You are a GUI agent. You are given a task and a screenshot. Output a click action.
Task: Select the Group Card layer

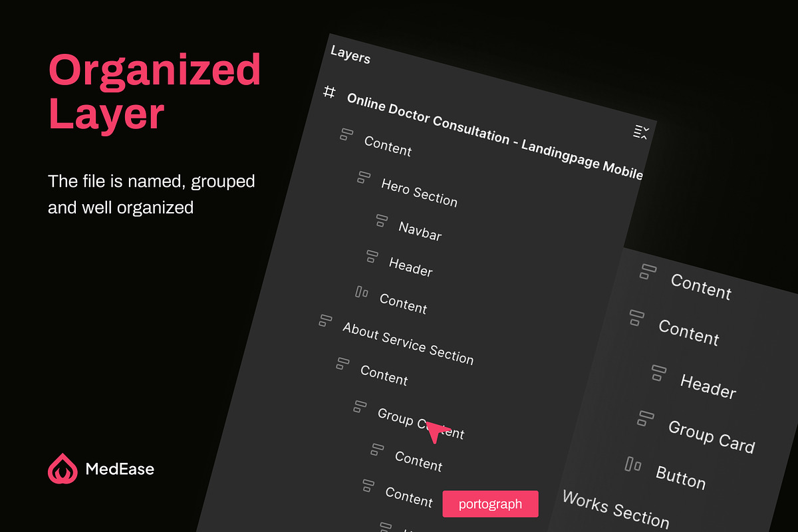coord(712,437)
